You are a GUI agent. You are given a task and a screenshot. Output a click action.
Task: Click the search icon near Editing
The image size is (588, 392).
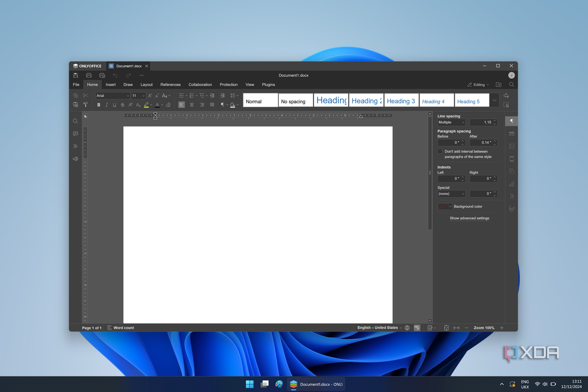(x=511, y=85)
